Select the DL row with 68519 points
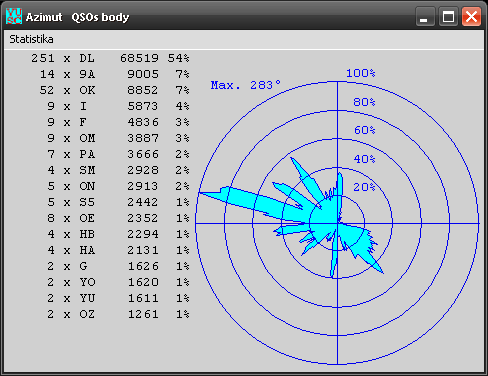 click(110, 58)
